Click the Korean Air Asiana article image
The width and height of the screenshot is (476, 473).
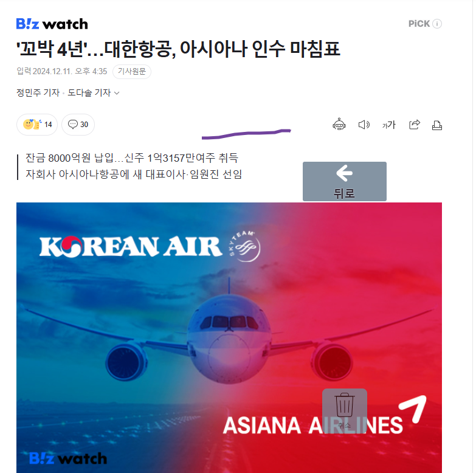tap(229, 337)
